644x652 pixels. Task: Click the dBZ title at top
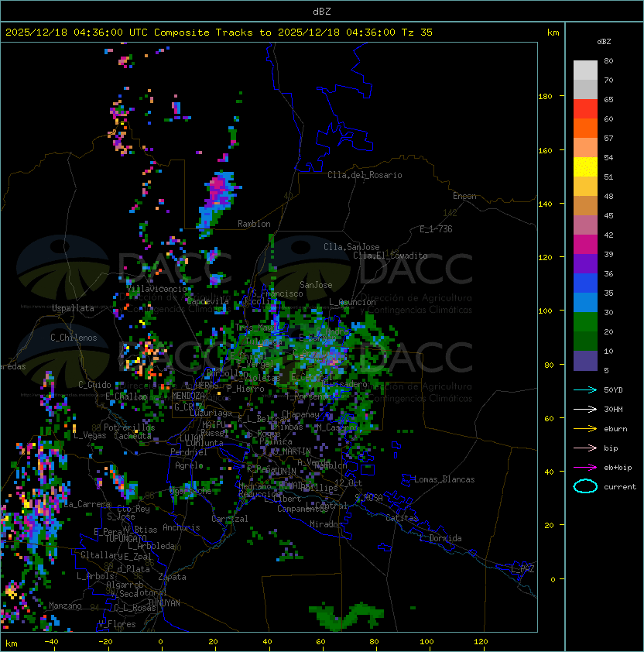coord(322,12)
